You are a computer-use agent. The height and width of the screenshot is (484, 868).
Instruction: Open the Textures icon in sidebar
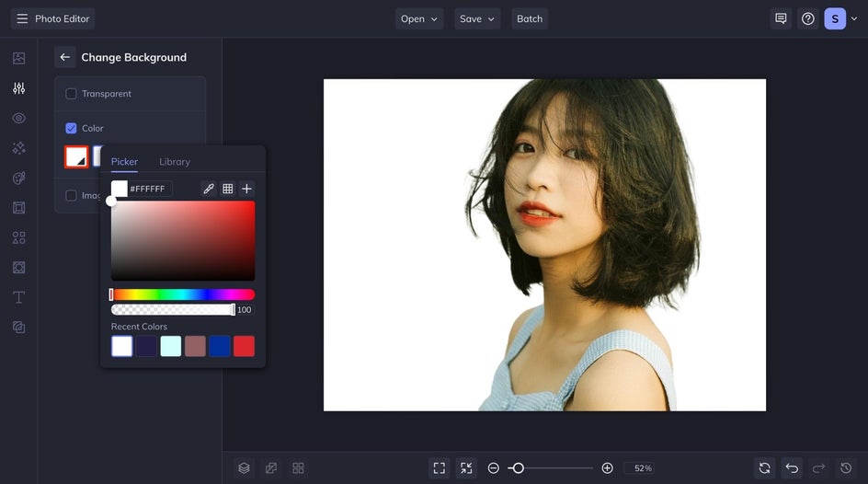18,328
